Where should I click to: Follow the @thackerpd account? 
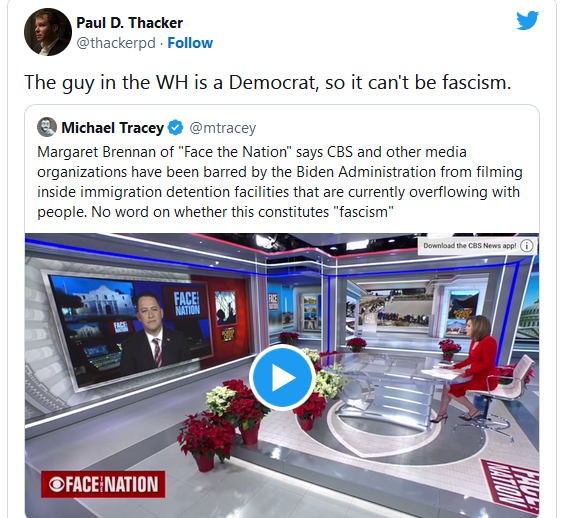190,43
